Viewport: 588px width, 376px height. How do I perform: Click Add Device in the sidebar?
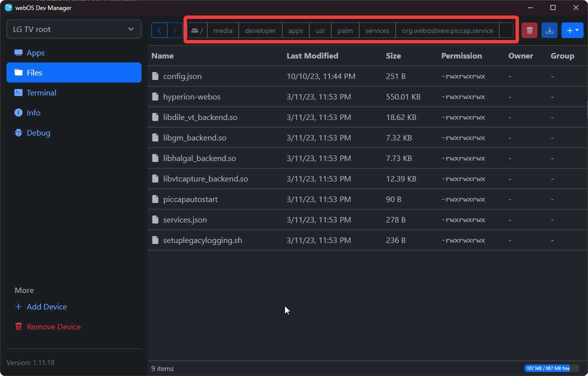point(46,306)
